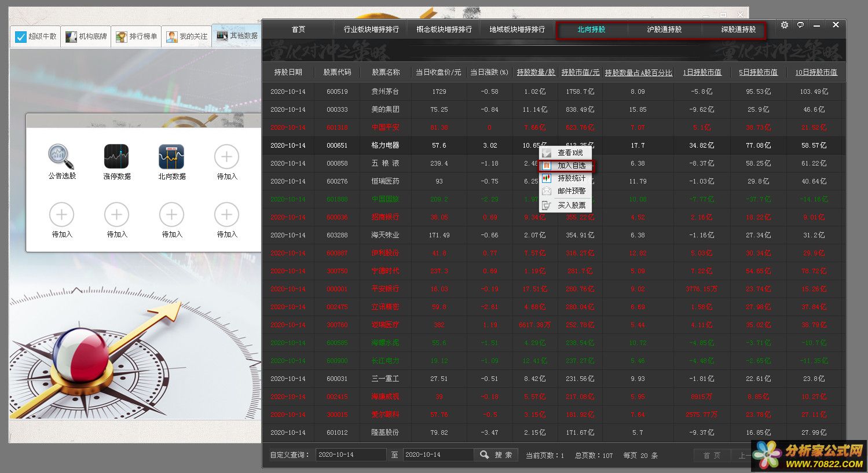Click the 其他数据 tab icon
The image size is (868, 473).
(222, 36)
